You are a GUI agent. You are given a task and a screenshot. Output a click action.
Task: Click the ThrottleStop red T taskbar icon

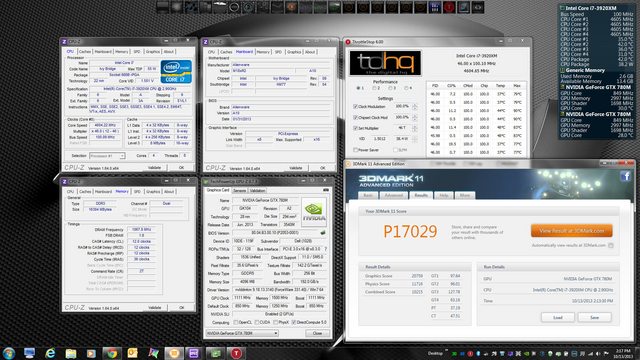236,353
